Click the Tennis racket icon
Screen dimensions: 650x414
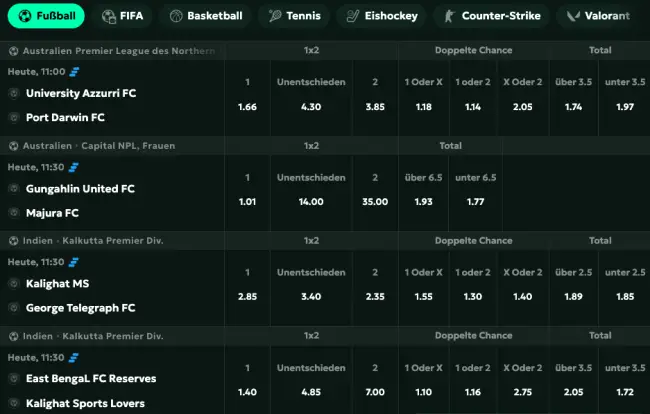click(x=275, y=16)
